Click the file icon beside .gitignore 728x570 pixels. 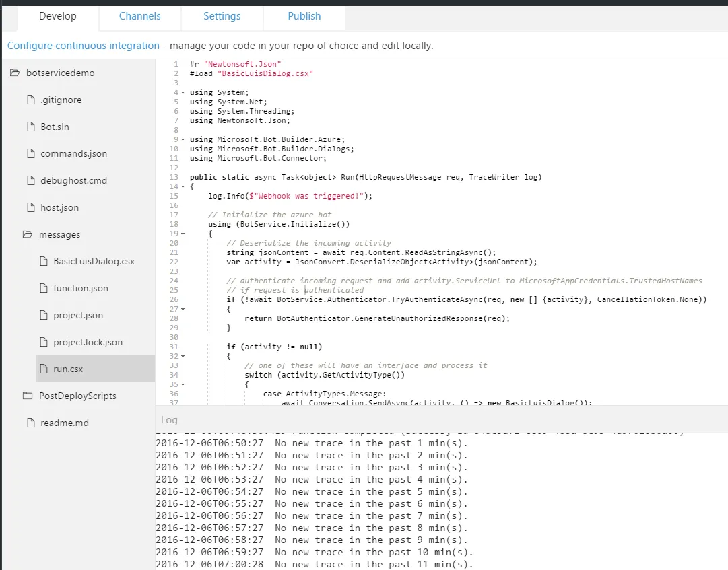pos(31,100)
